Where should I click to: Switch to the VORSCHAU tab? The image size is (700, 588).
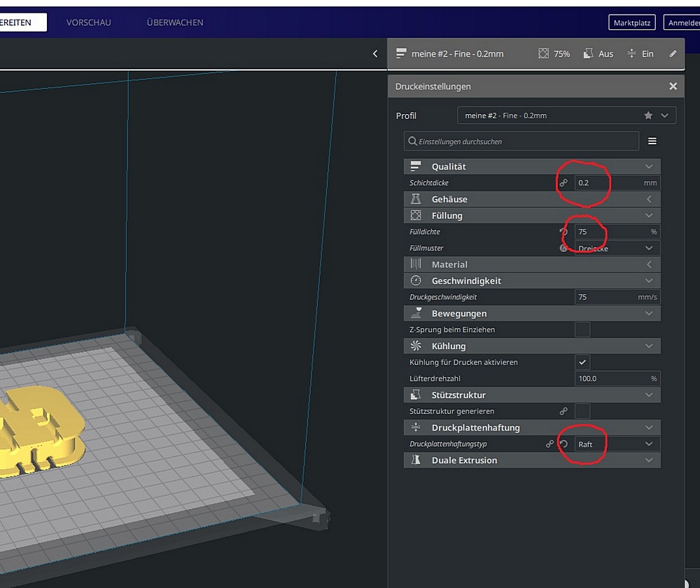(x=89, y=22)
